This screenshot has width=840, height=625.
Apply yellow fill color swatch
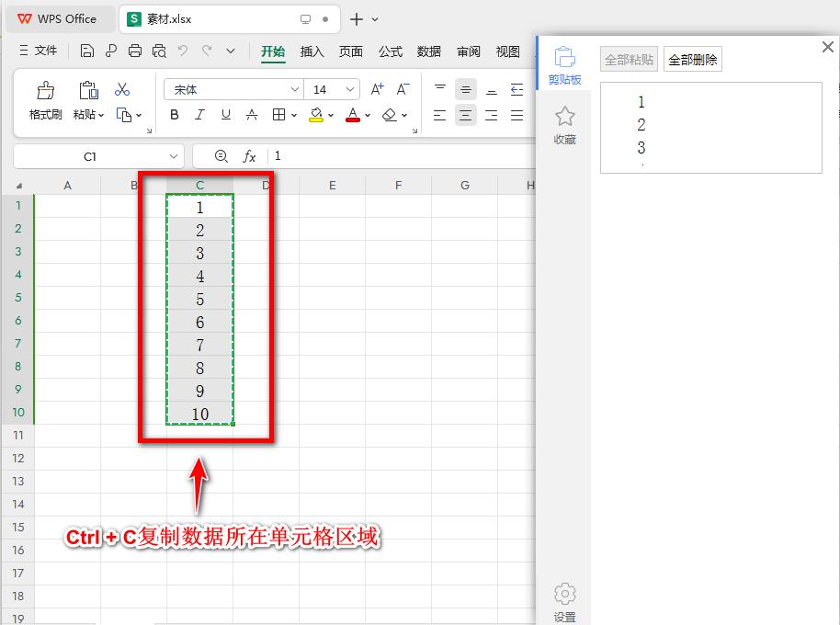(x=316, y=115)
